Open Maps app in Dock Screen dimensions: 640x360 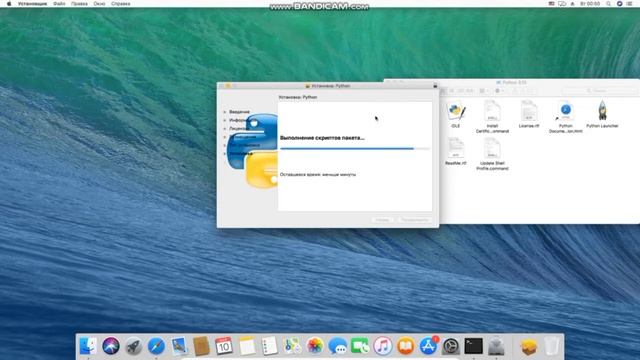click(x=292, y=346)
